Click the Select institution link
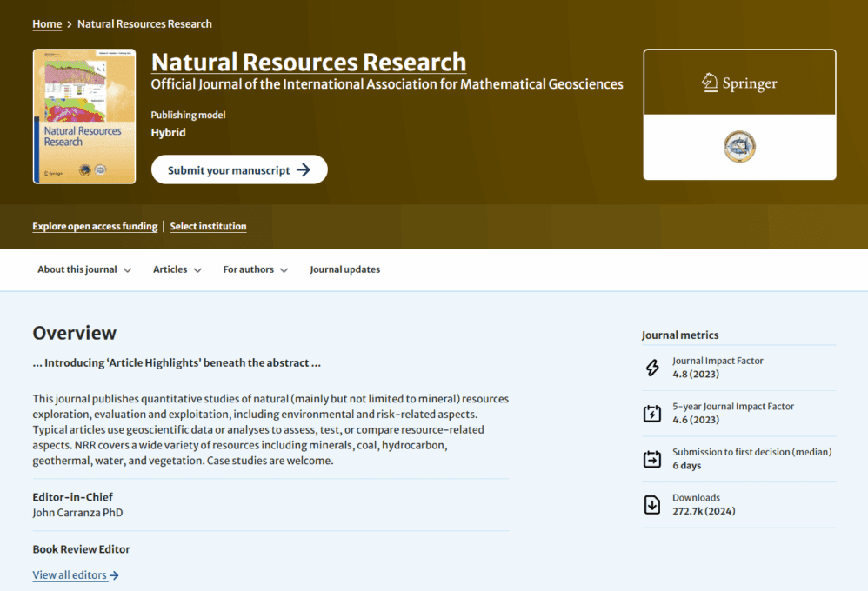The height and width of the screenshot is (591, 868). [208, 226]
